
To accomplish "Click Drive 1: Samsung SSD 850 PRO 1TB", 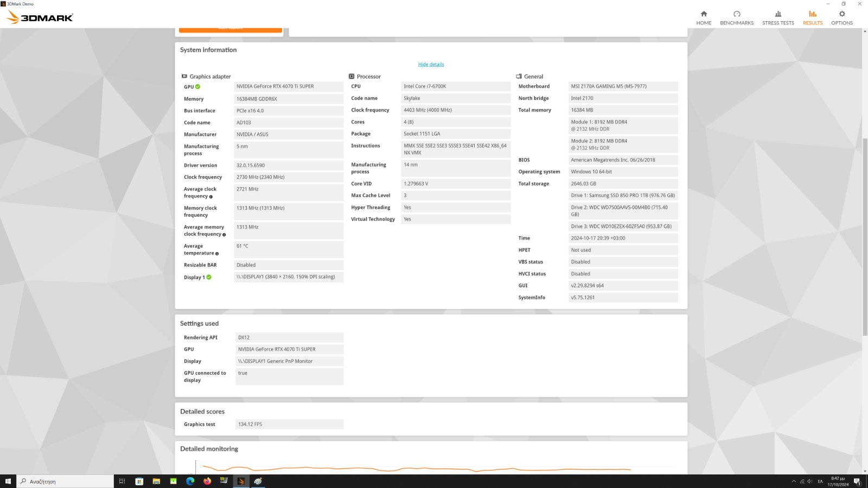I will pos(623,196).
